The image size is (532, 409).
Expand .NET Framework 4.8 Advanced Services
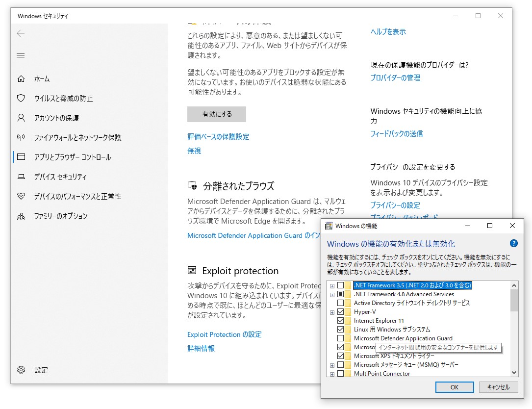tap(332, 294)
